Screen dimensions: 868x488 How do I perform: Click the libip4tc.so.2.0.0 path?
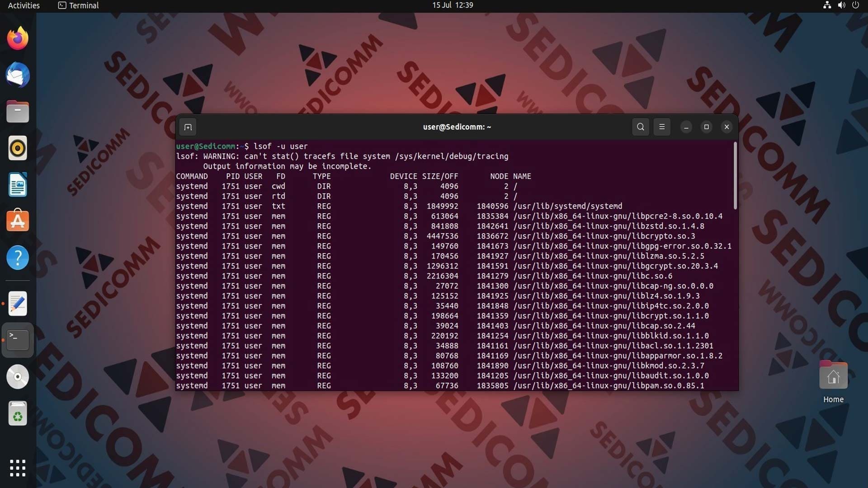(x=611, y=306)
